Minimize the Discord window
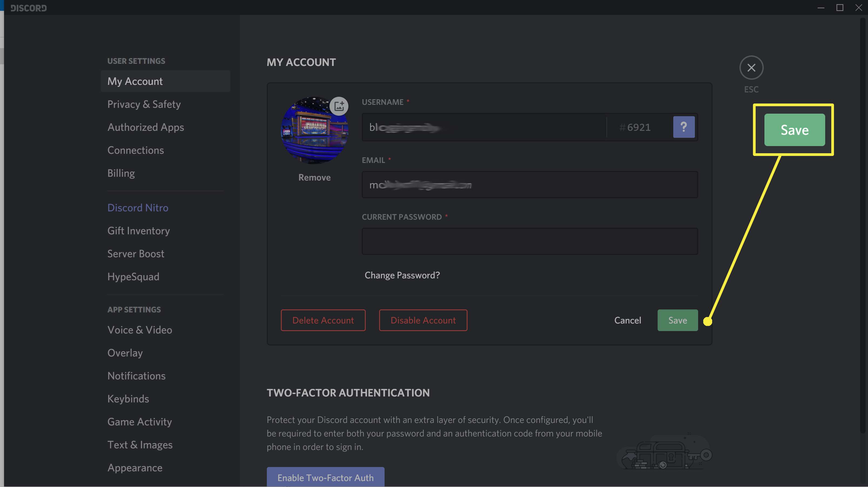Screen dimensions: 868x487 [x=821, y=7]
